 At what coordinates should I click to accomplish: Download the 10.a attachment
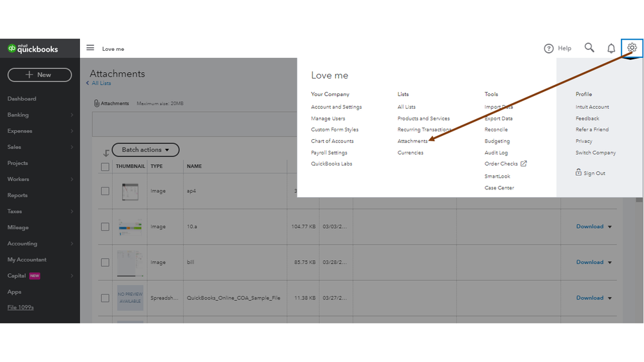pos(589,227)
